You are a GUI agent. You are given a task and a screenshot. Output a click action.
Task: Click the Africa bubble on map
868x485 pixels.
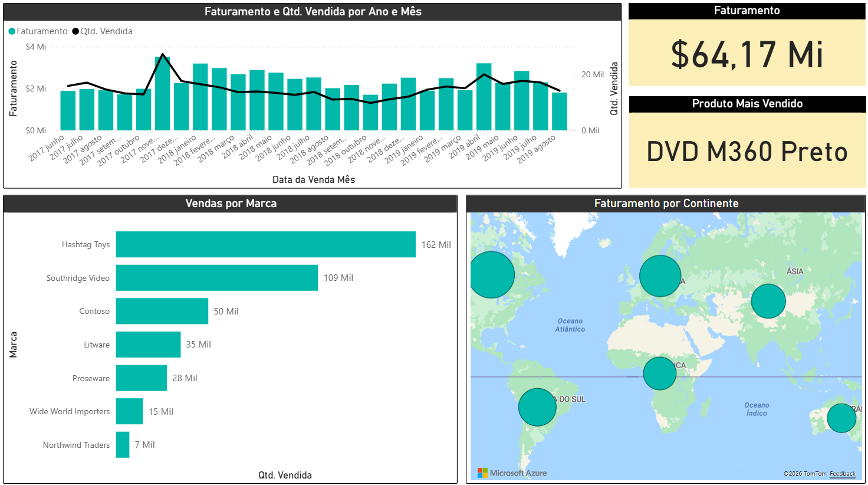pos(660,373)
